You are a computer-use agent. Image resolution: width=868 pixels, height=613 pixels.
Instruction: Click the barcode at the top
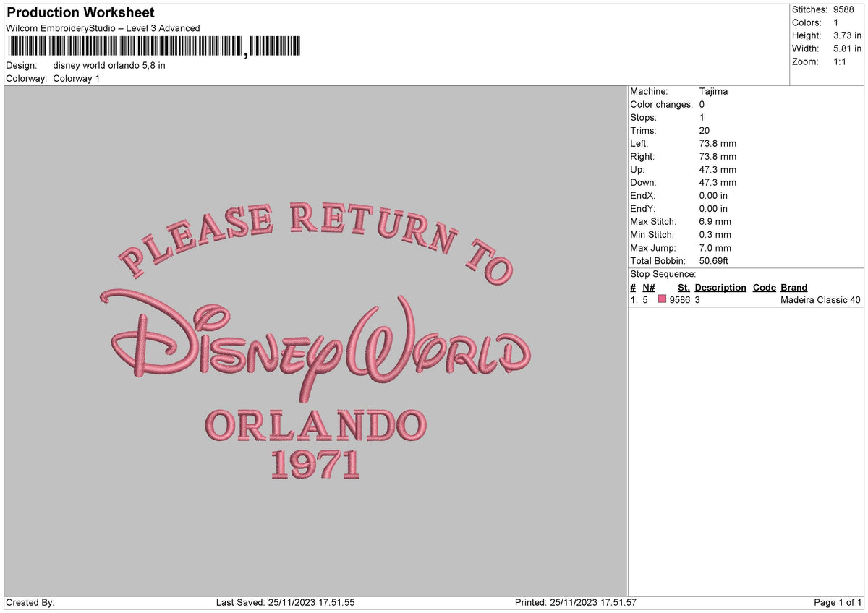[154, 47]
